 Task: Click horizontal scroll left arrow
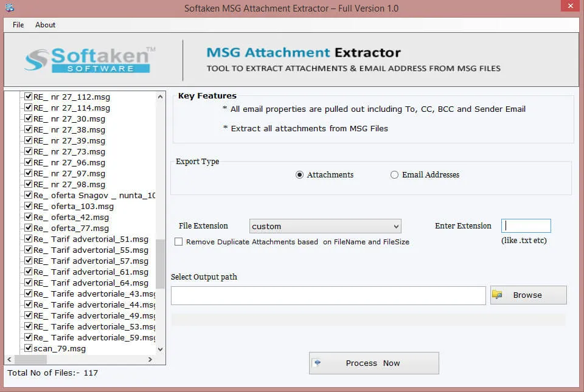pos(9,359)
